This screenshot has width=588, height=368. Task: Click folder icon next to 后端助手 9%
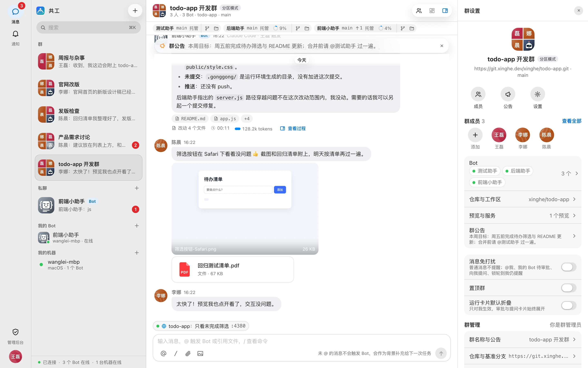(307, 28)
